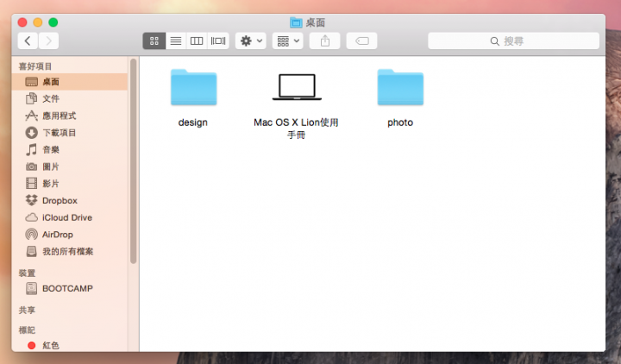
Task: Go forward with the right arrow button
Action: coord(48,41)
